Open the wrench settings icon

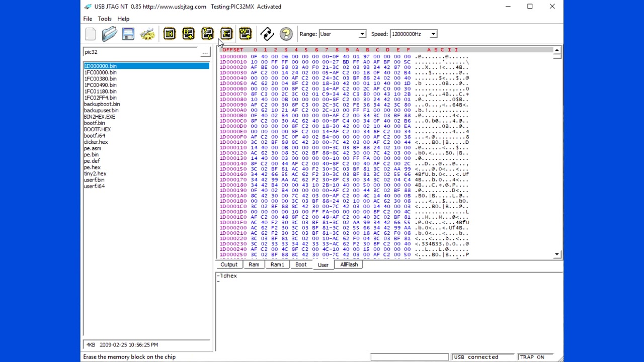click(147, 34)
